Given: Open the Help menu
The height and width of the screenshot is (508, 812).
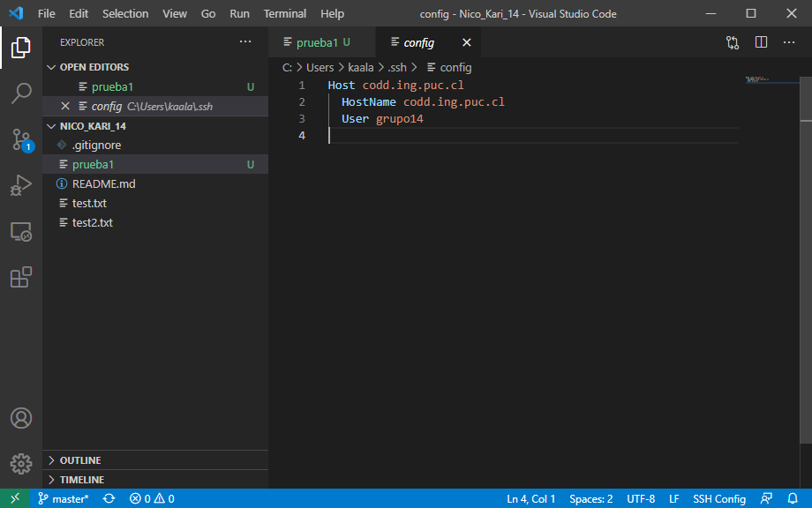Looking at the screenshot, I should [332, 14].
